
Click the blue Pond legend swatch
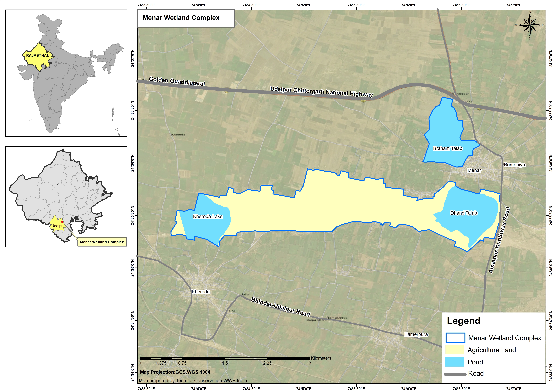455,362
